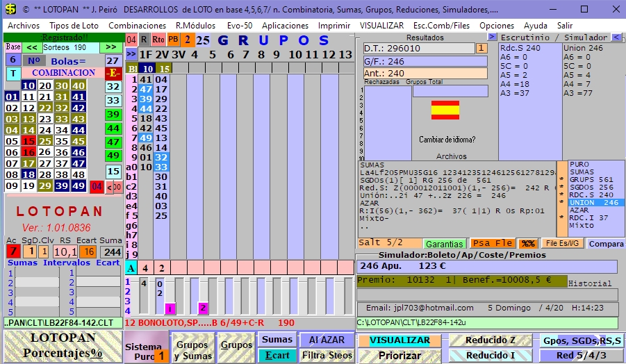This screenshot has width=626, height=364.
Task: Click the Reducido Z button
Action: [x=491, y=340]
